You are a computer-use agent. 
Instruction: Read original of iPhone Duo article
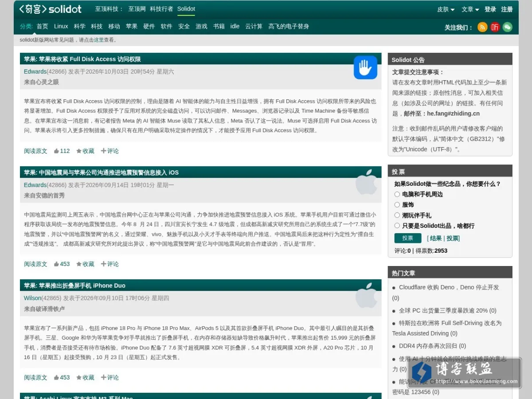(35, 377)
